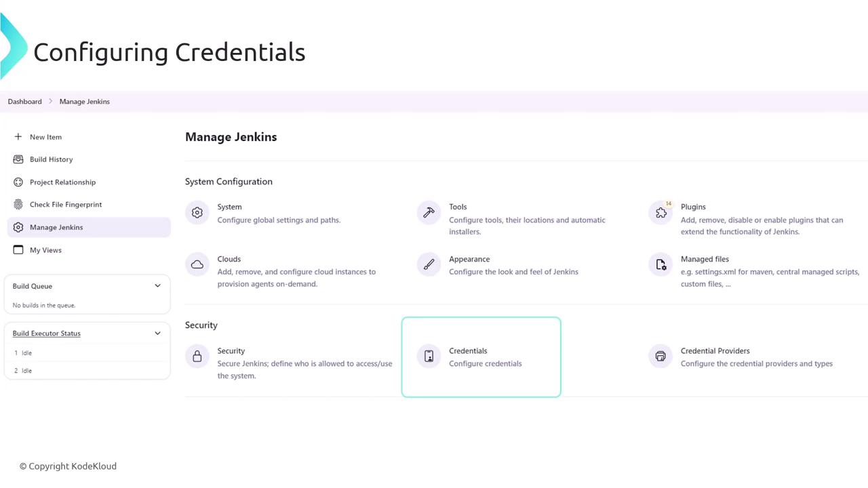This screenshot has width=868, height=488.
Task: Click the Security padlock icon
Action: [x=197, y=357]
